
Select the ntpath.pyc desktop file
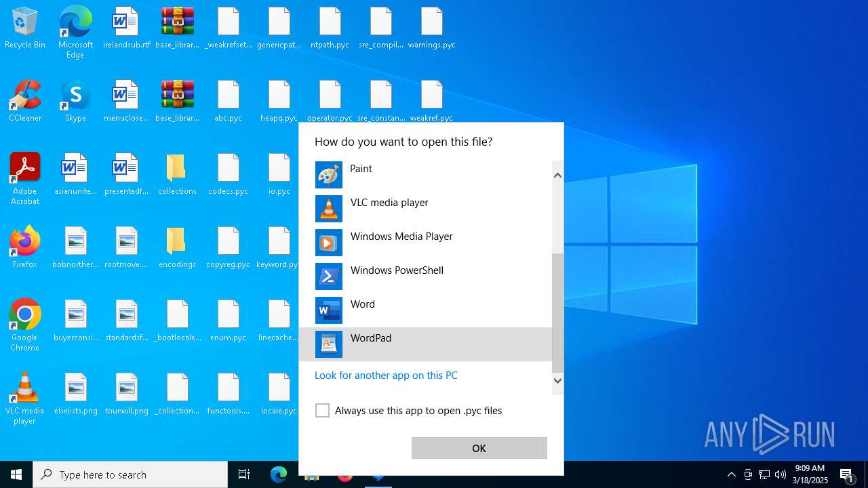pos(330,28)
